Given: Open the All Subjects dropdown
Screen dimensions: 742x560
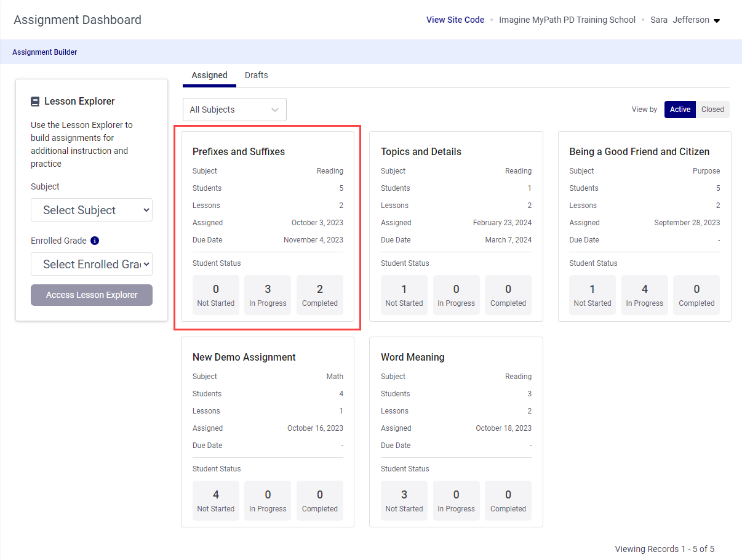Looking at the screenshot, I should [234, 109].
